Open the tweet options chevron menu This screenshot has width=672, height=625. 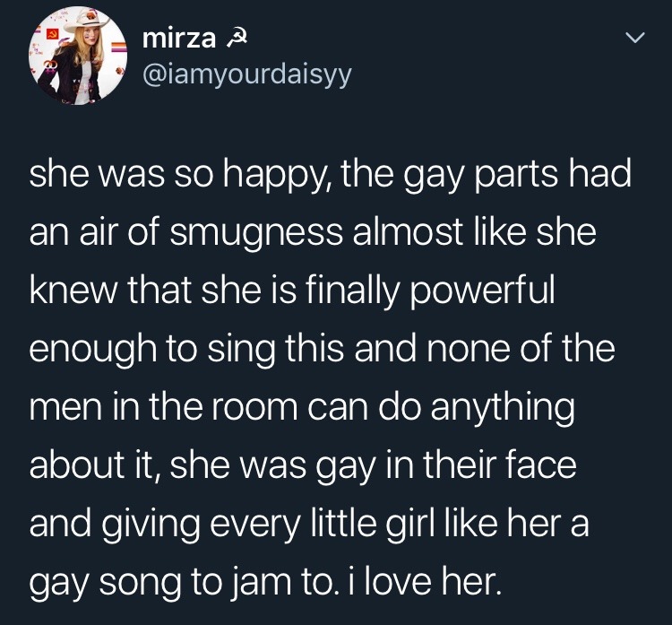coord(634,39)
